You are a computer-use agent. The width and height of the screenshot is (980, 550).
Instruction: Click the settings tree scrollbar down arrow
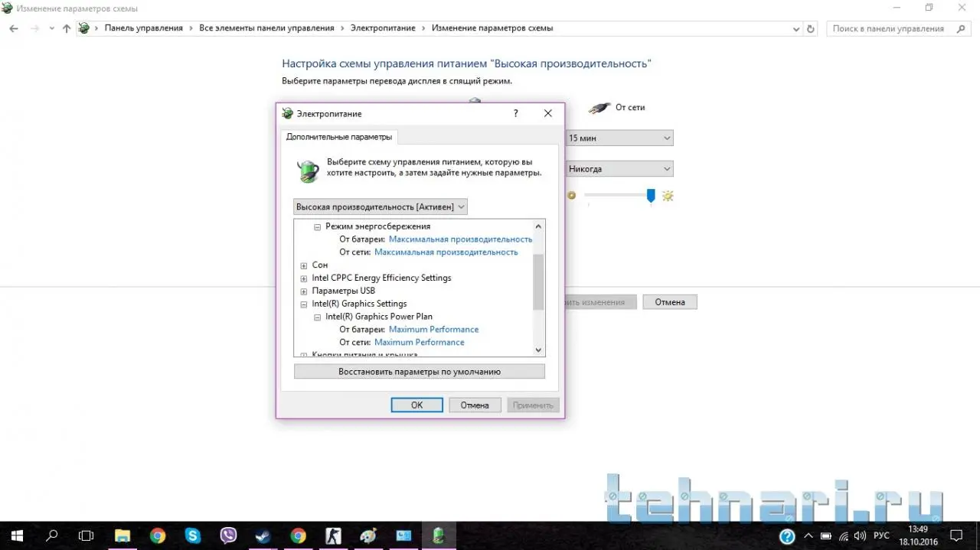[538, 350]
